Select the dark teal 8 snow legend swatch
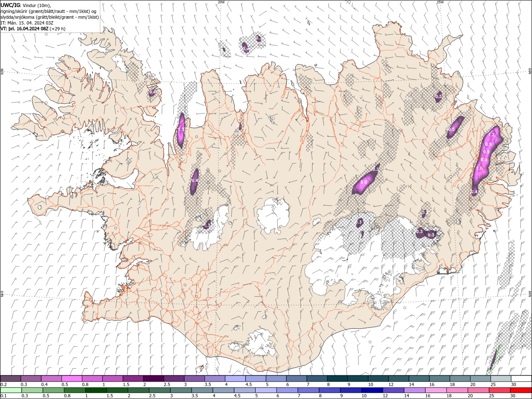Image resolution: width=532 pixels, height=399 pixels. pyautogui.click(x=337, y=379)
